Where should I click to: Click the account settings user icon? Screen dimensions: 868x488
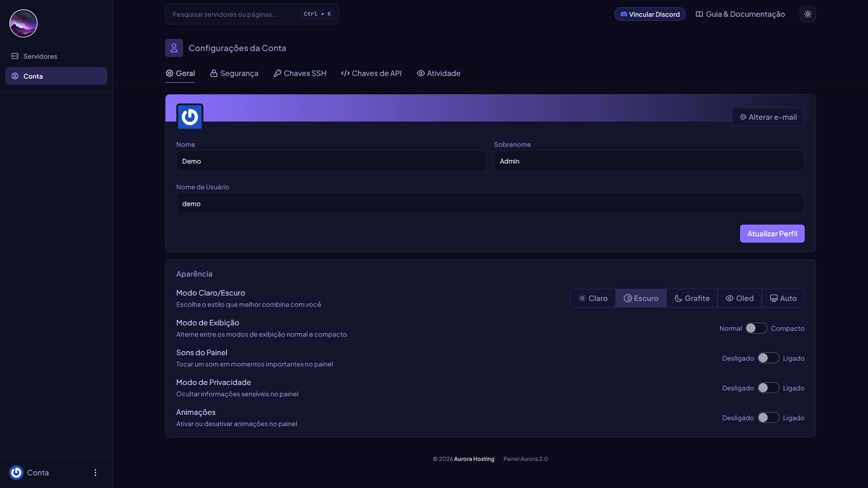(174, 48)
